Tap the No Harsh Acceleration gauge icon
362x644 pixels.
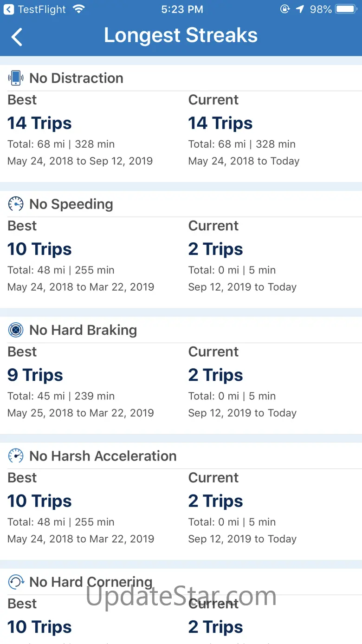[x=16, y=456]
